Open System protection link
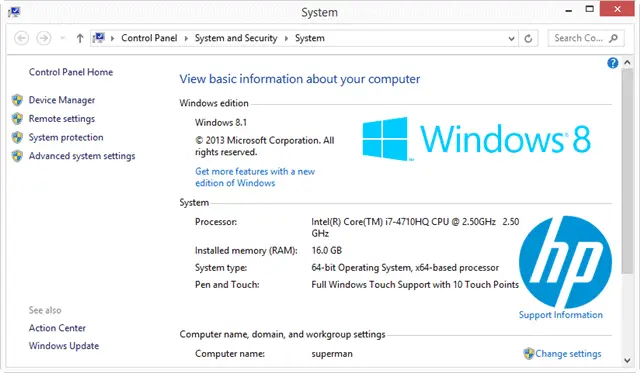 pos(66,138)
